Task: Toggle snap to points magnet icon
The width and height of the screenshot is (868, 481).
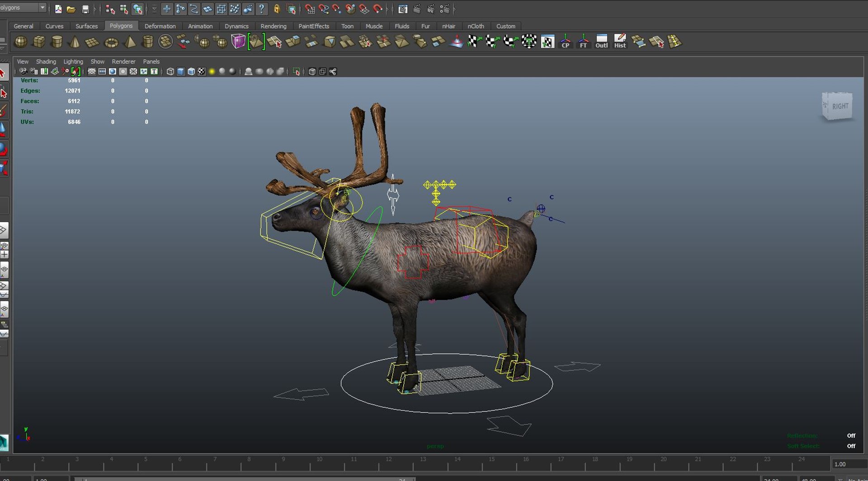Action: click(x=337, y=9)
